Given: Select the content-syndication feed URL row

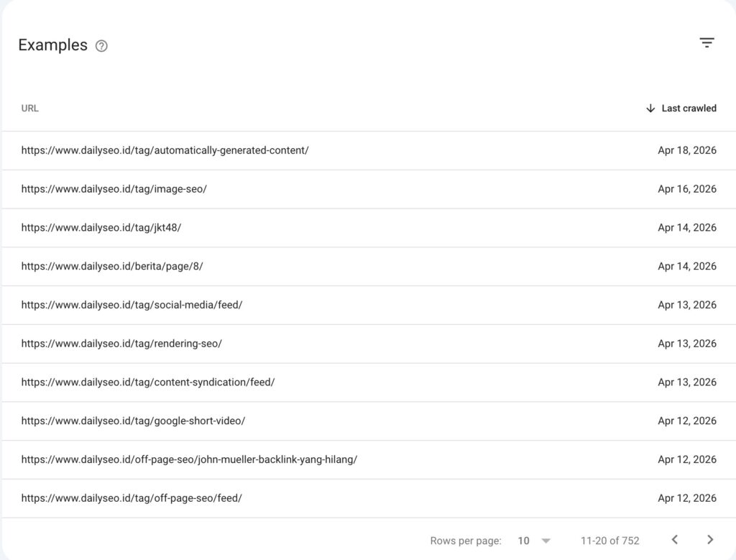Looking at the screenshot, I should 369,382.
